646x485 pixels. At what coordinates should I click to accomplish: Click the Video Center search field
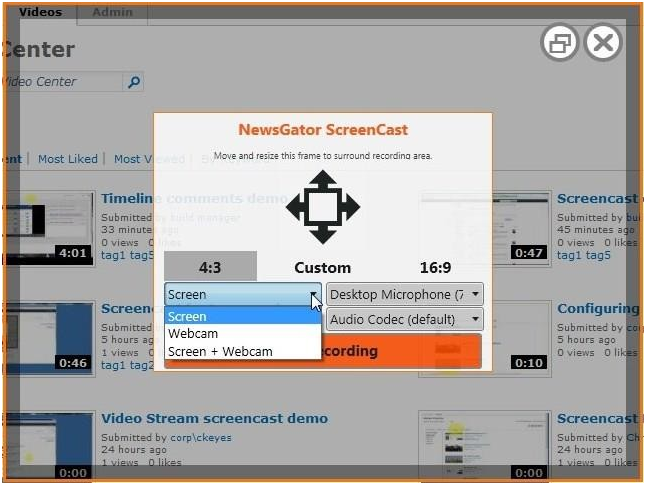tap(62, 82)
